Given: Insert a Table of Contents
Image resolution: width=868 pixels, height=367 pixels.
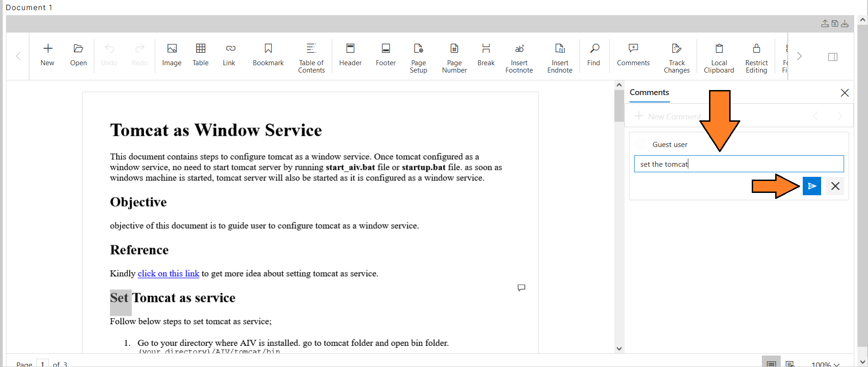Looking at the screenshot, I should tap(312, 58).
